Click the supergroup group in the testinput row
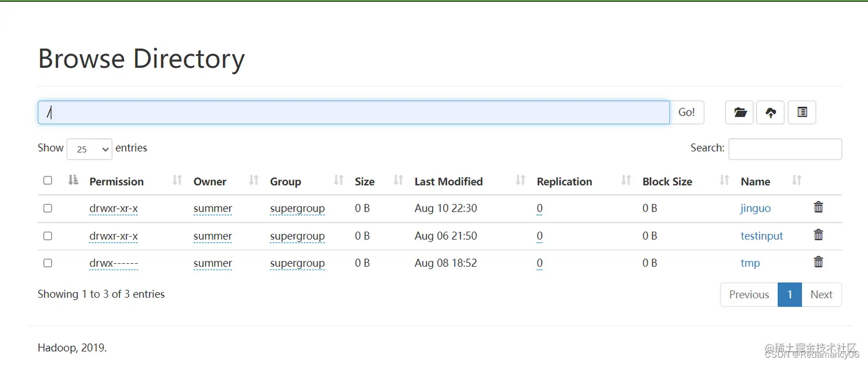The image size is (868, 365). click(297, 236)
